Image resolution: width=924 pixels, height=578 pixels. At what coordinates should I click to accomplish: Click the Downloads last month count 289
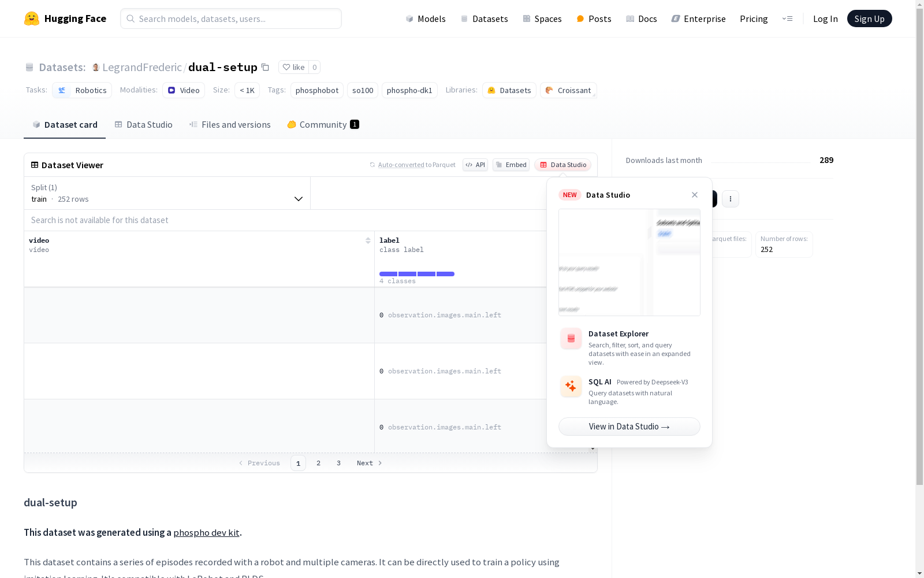coord(826,160)
